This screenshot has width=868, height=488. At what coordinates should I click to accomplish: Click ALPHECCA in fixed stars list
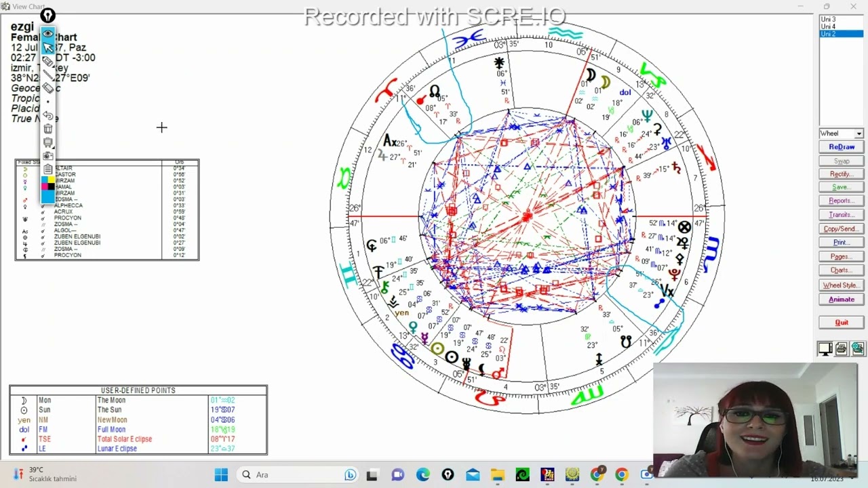click(68, 205)
